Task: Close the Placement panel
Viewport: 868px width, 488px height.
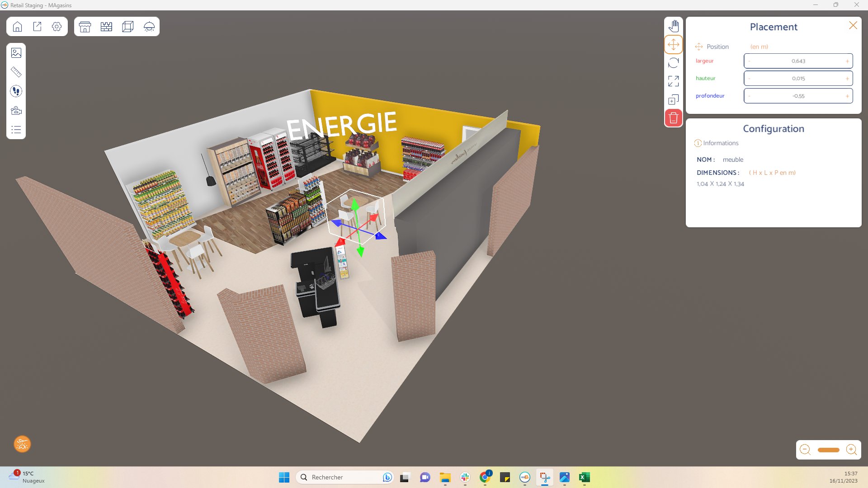Action: coord(853,25)
